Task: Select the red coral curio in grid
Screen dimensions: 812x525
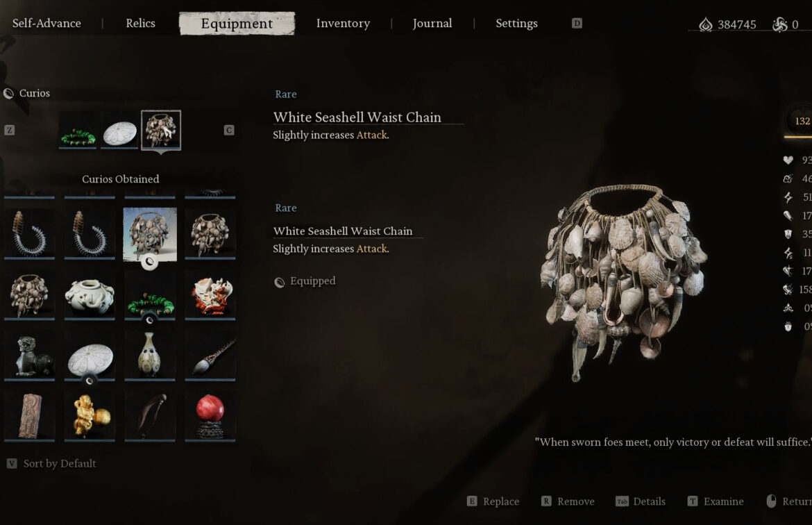Action: click(x=210, y=295)
